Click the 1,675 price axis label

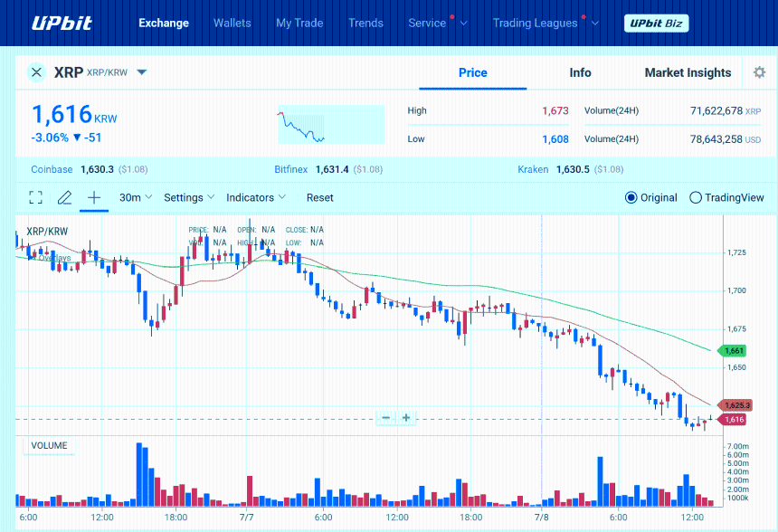coord(736,329)
